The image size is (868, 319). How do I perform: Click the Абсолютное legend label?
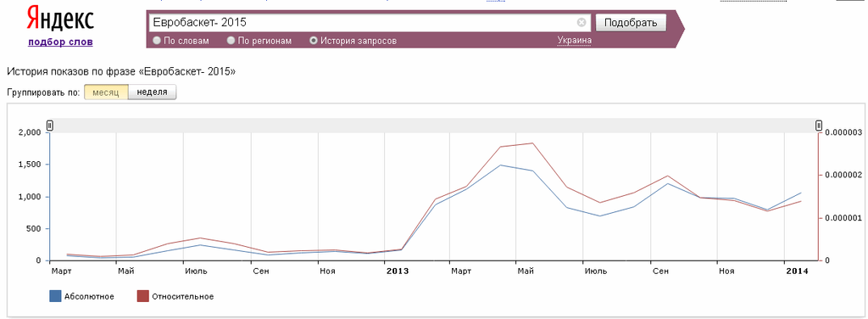[90, 297]
